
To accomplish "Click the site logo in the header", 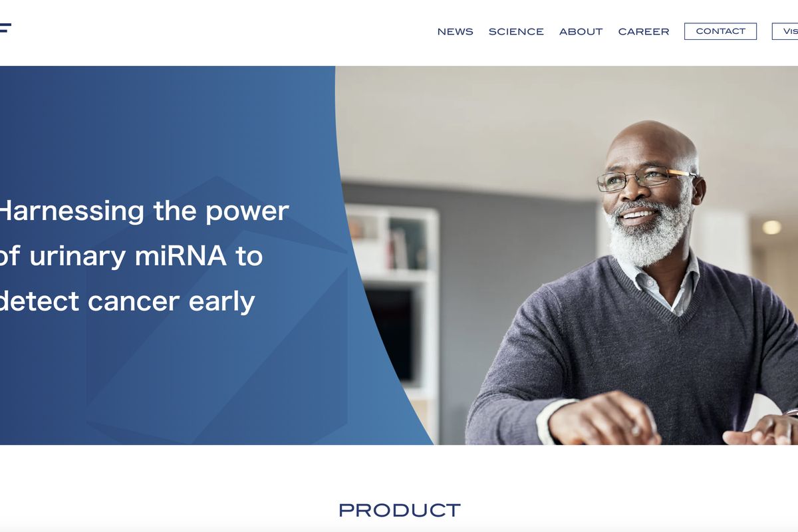I will [5, 29].
